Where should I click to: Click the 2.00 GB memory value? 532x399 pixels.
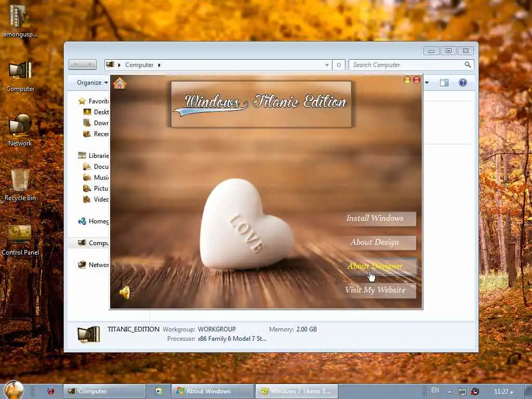coord(307,329)
